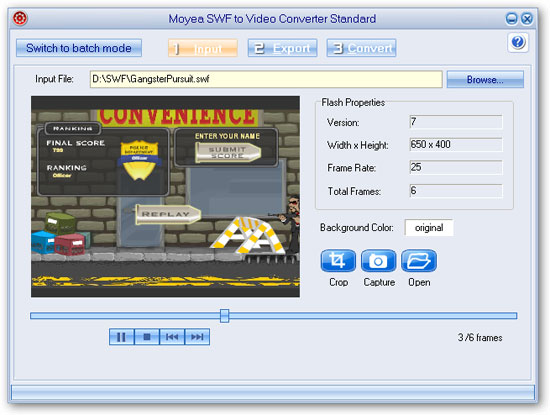Open the Convert step tab

(x=361, y=48)
